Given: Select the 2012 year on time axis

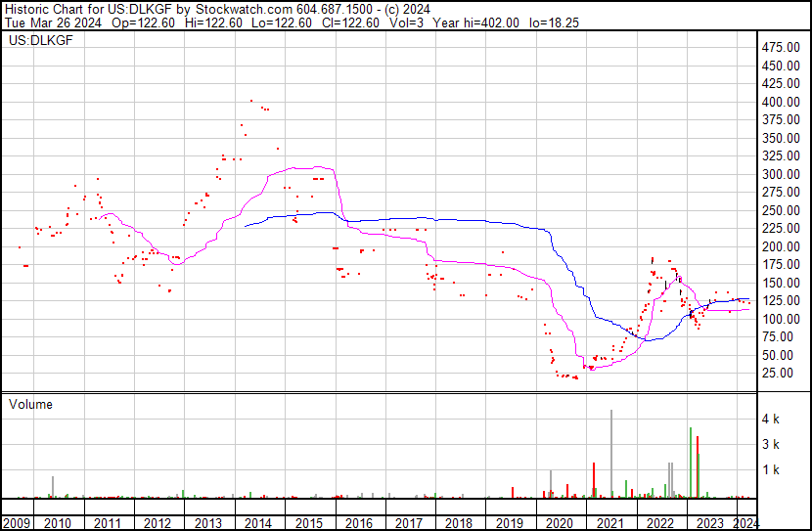Looking at the screenshot, I should coord(158,521).
